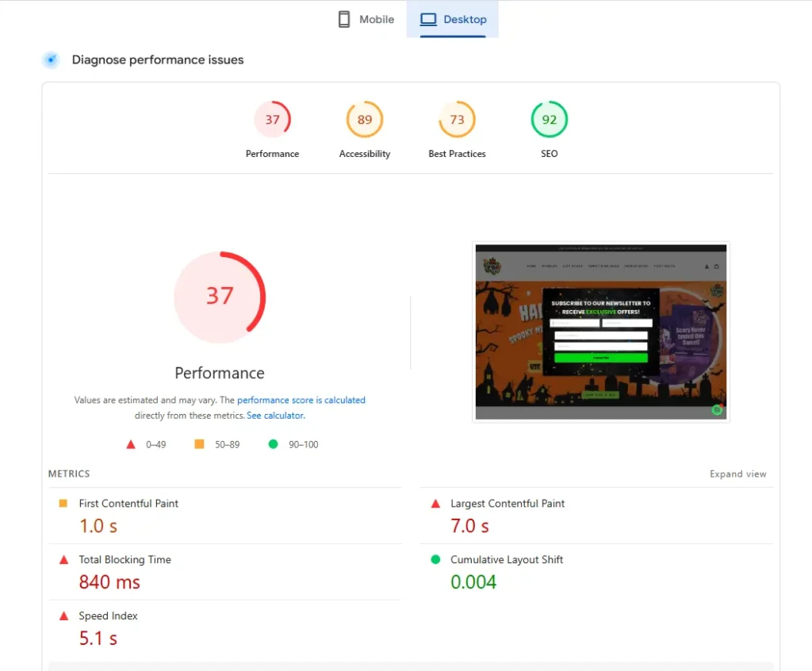The width and height of the screenshot is (812, 671).
Task: Click the desktop monitor icon
Action: coord(427,18)
